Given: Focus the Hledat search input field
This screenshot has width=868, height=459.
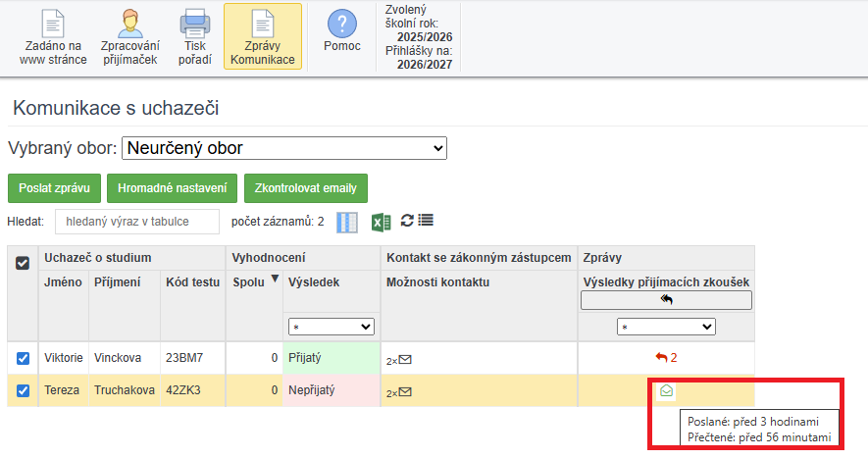Looking at the screenshot, I should coord(136,222).
